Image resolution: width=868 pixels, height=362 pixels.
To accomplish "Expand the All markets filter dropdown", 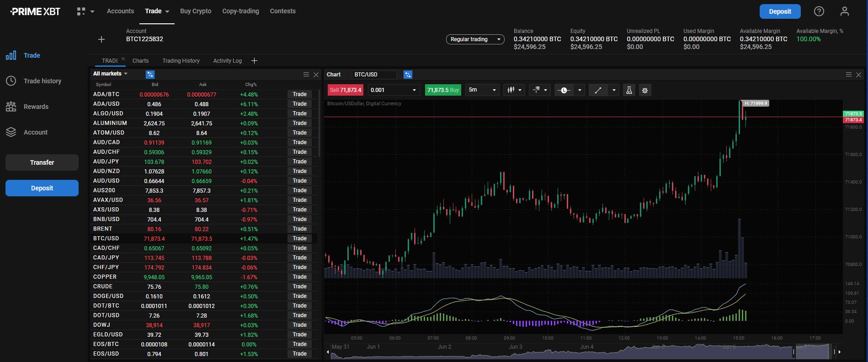I will coord(110,74).
